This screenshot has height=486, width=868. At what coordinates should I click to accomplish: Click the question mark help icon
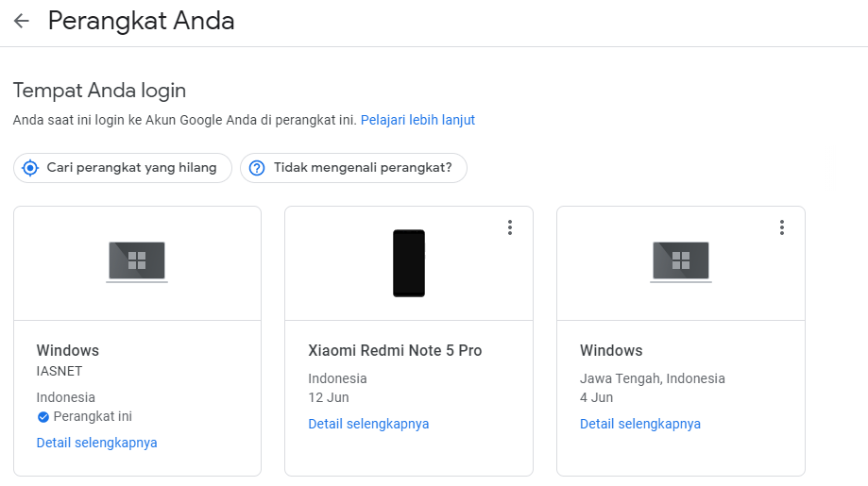point(257,168)
